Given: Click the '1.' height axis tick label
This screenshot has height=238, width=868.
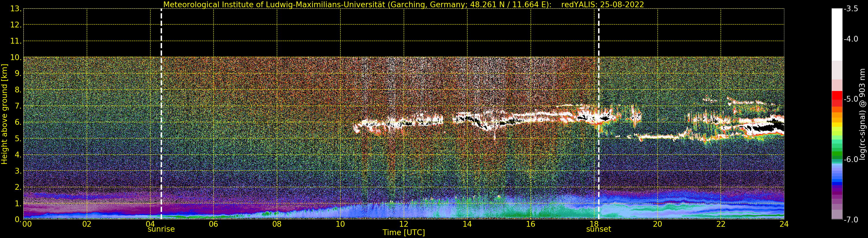Looking at the screenshot, I should 18,204.
